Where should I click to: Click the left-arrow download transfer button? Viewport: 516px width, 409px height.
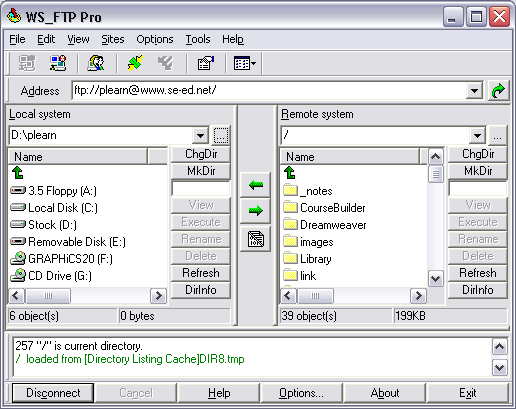click(x=255, y=184)
